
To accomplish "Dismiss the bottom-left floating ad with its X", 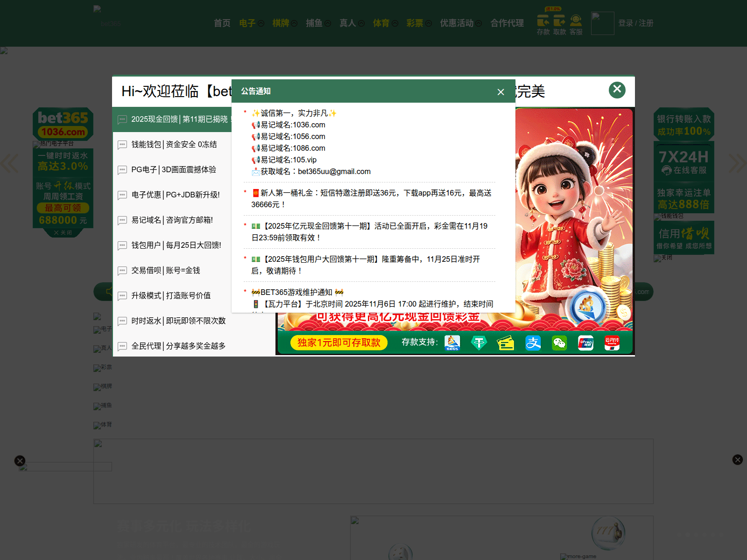I will 20,461.
